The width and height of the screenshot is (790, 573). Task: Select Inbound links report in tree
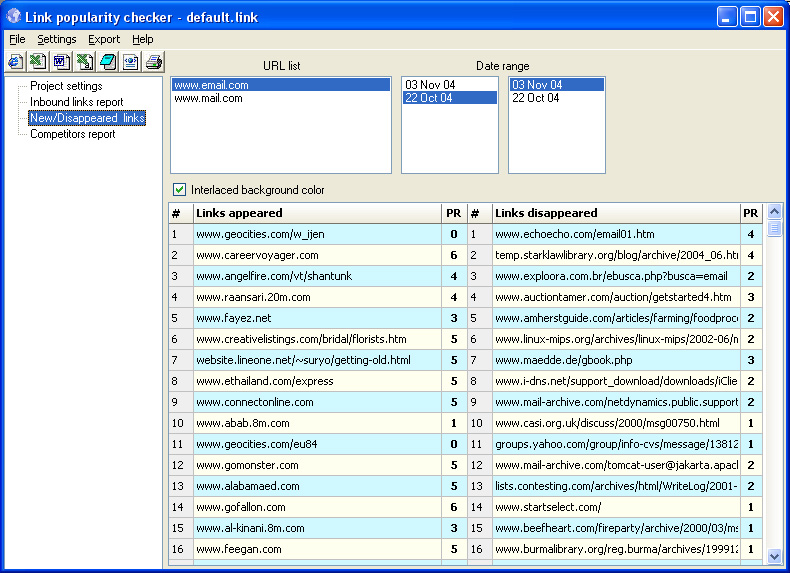[77, 102]
